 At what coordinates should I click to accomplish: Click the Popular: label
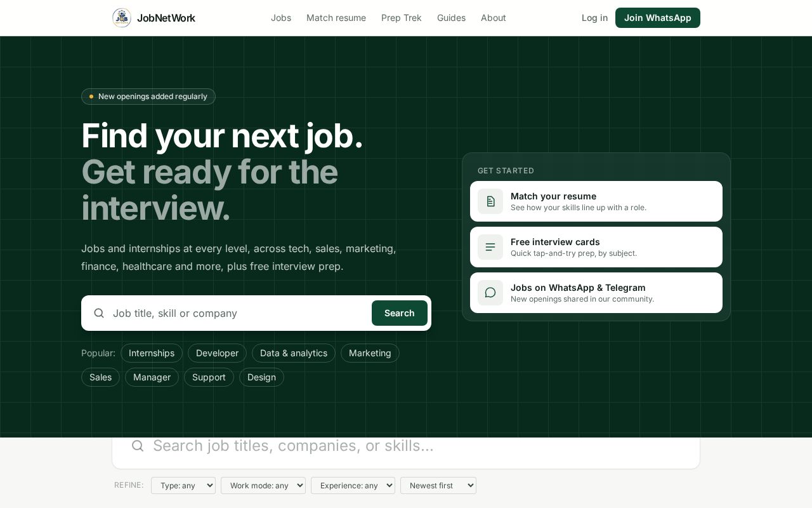(x=98, y=353)
